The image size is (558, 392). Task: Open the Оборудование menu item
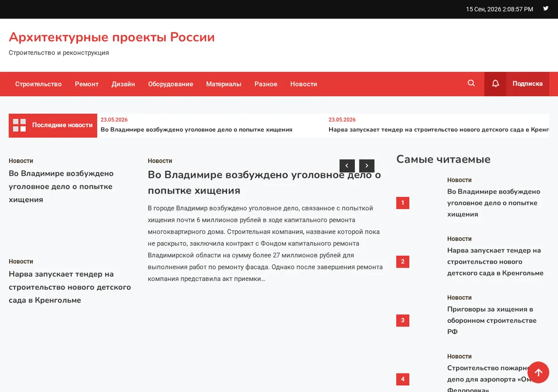(171, 84)
